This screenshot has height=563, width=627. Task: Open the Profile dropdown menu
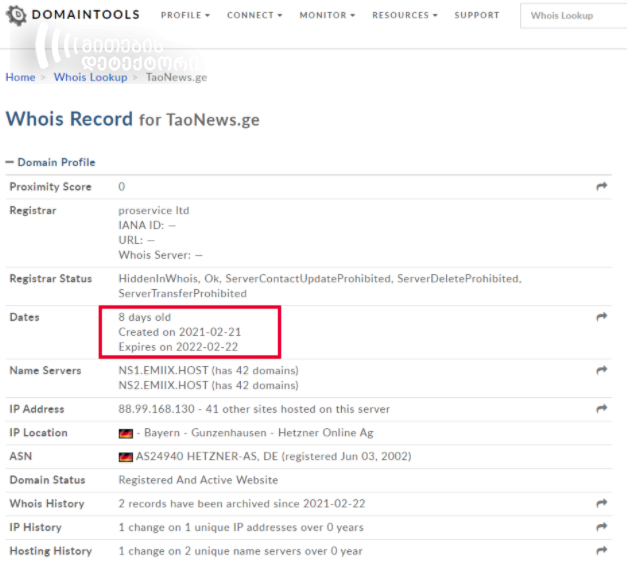point(185,15)
